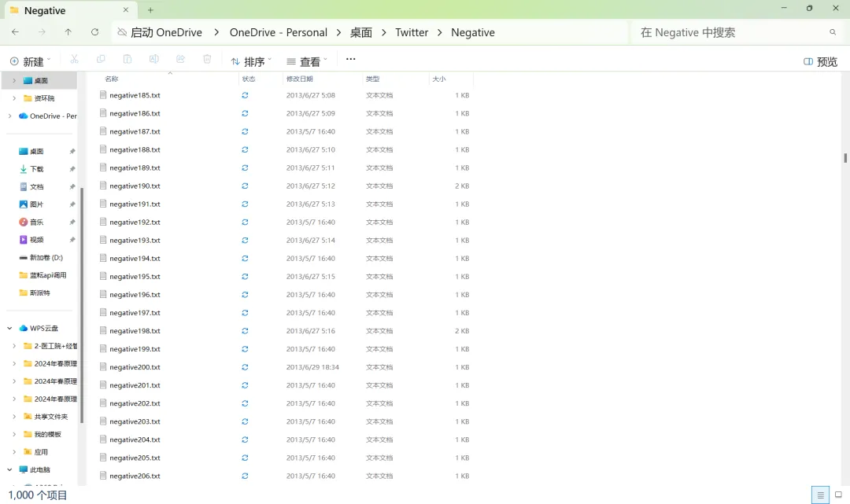Open 蓝耘api调用 folder in sidebar

click(48, 275)
